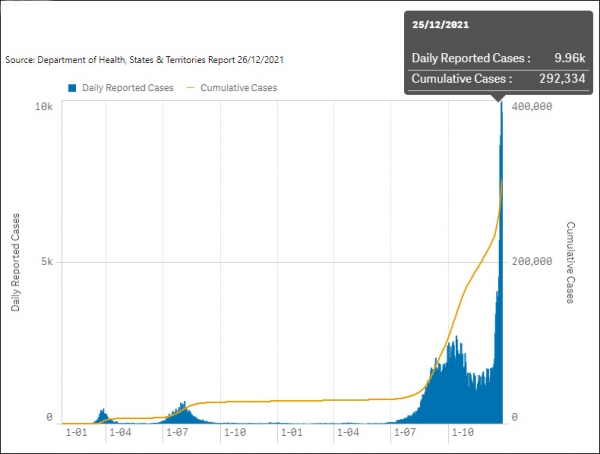Viewport: 600px width, 454px height.
Task: Click the first 1-01 x-axis date label
Action: click(77, 433)
